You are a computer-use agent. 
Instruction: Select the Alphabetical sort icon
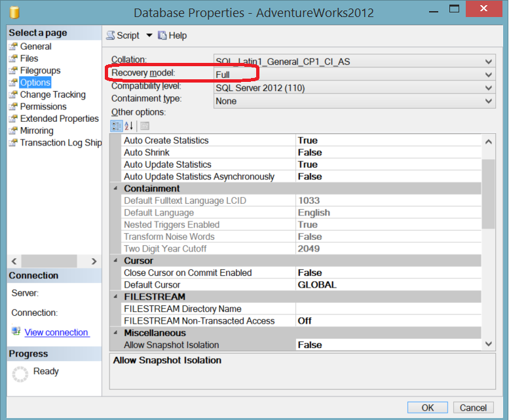point(129,126)
